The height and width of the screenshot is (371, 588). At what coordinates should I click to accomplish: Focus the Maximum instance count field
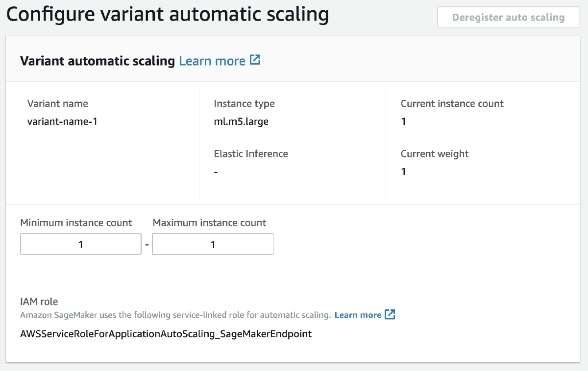(x=213, y=244)
